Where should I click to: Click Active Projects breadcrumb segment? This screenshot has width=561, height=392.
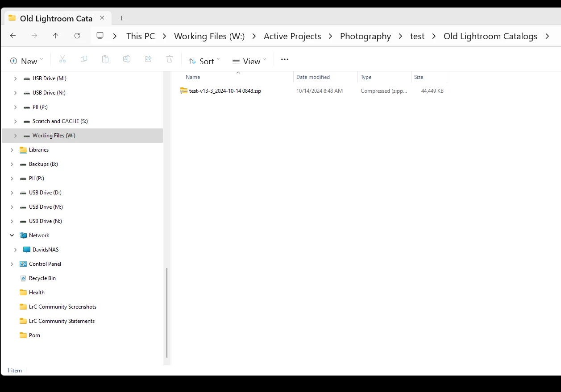tap(292, 36)
